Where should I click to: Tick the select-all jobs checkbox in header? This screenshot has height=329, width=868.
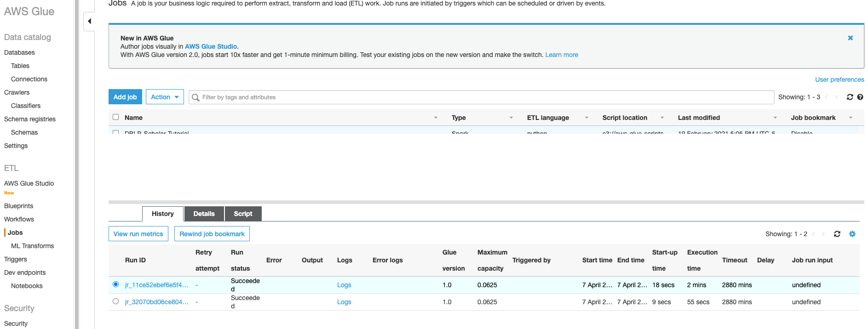click(116, 117)
